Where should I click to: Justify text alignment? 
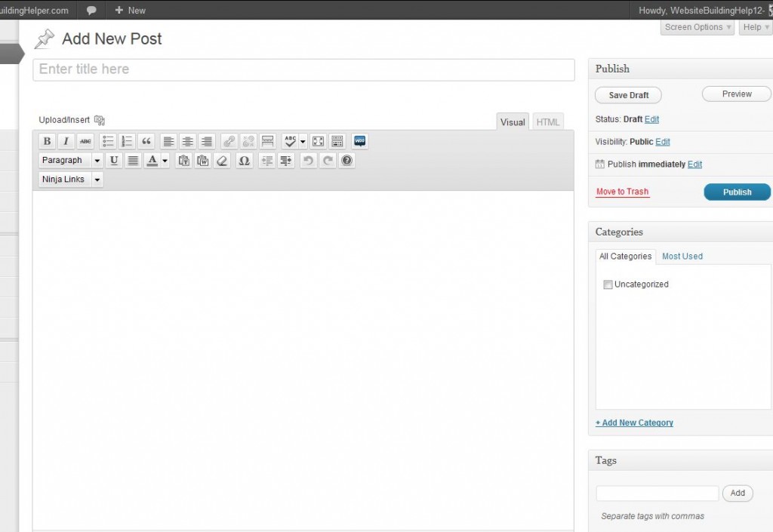[133, 161]
